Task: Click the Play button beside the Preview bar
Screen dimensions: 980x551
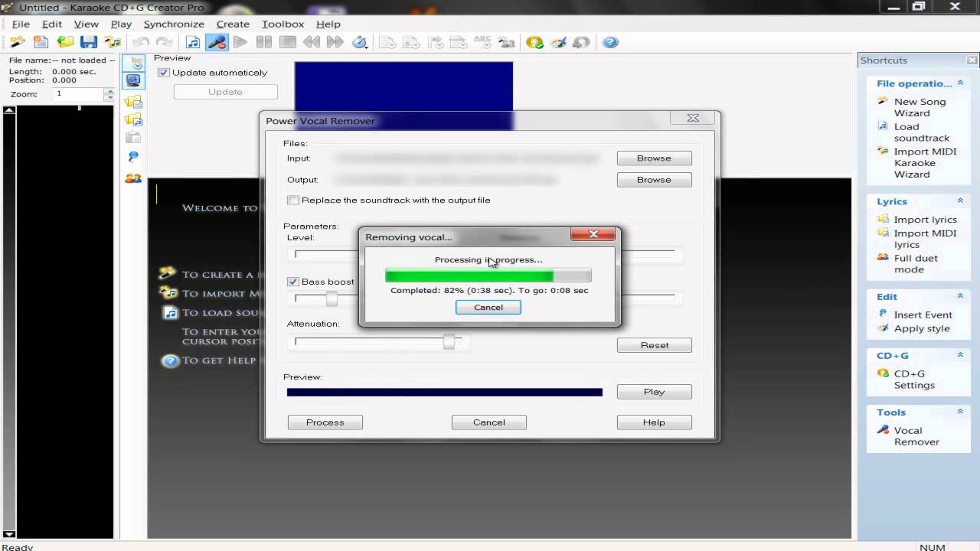Action: pos(655,392)
